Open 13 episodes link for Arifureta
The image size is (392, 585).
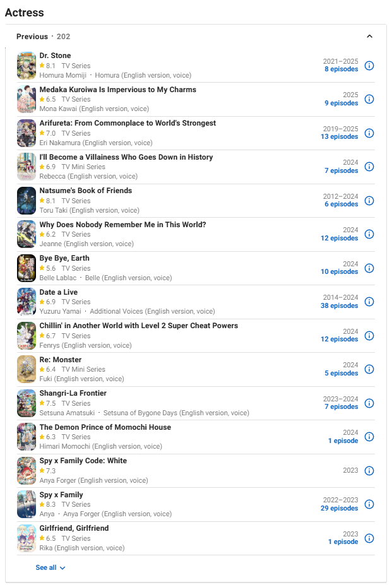tap(339, 136)
